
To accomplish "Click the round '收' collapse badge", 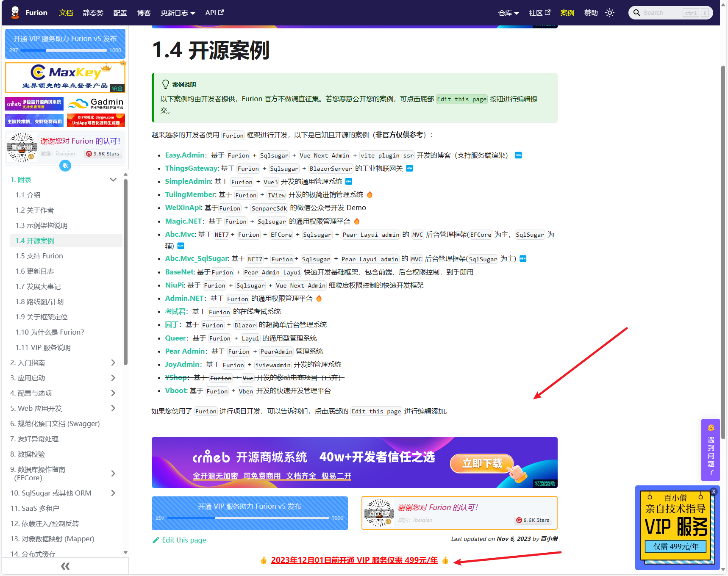I will pos(65,166).
